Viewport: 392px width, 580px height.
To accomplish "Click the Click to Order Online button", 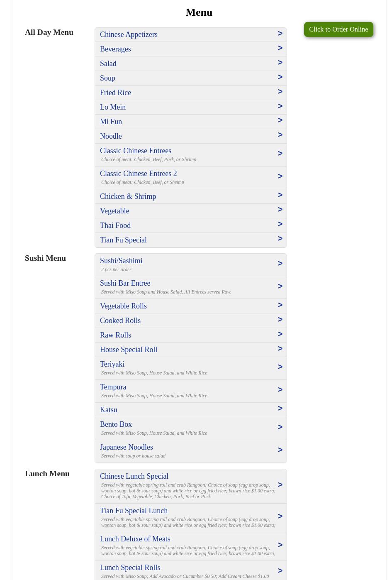I will 338,29.
